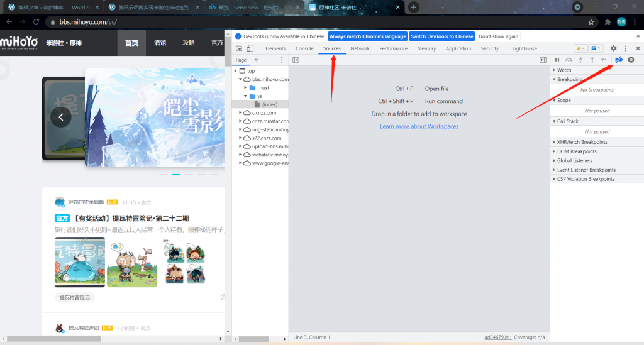Reload the page
The image size is (644, 345).
(x=36, y=22)
